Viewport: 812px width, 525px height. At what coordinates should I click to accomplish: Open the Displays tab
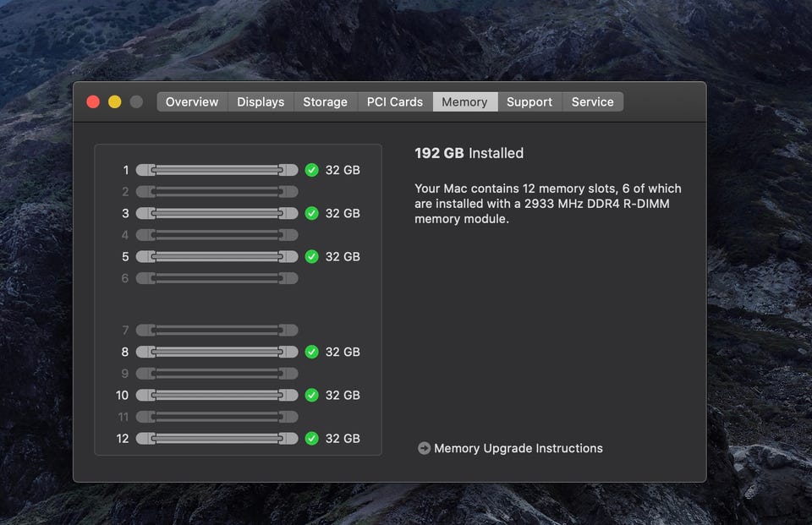(261, 101)
